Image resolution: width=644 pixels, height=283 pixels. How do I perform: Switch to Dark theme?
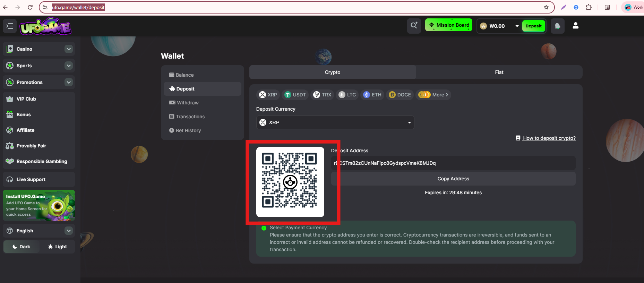point(21,247)
